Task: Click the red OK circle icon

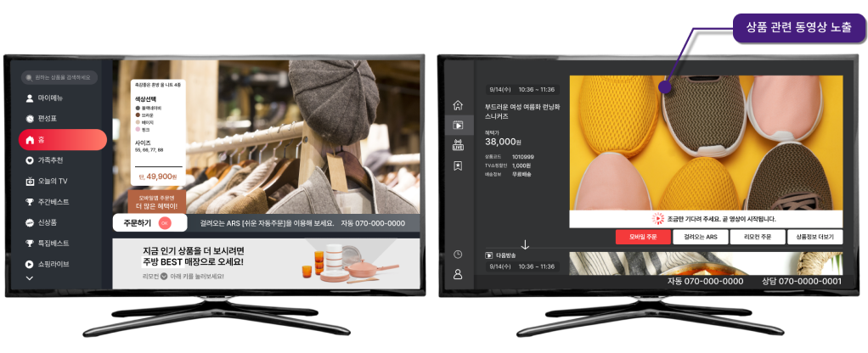Action: [165, 223]
